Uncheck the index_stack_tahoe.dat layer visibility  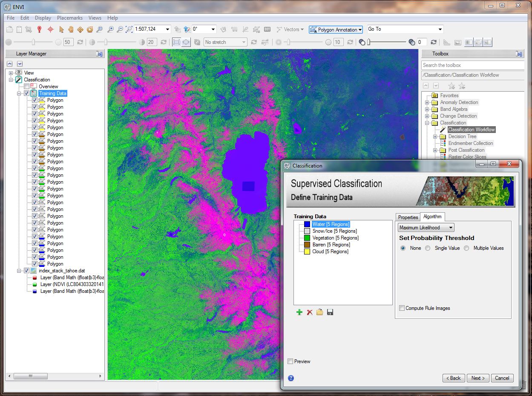(26, 271)
